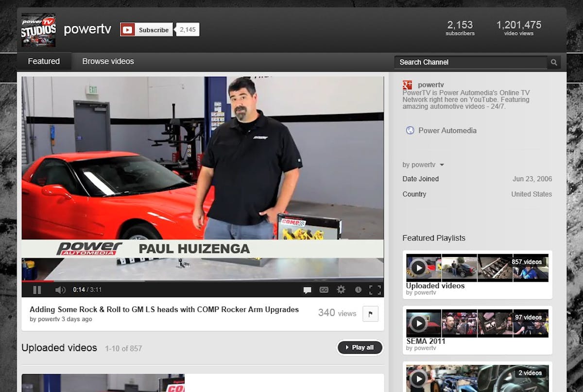The image size is (583, 392).
Task: Pause the playing video
Action: tap(37, 290)
